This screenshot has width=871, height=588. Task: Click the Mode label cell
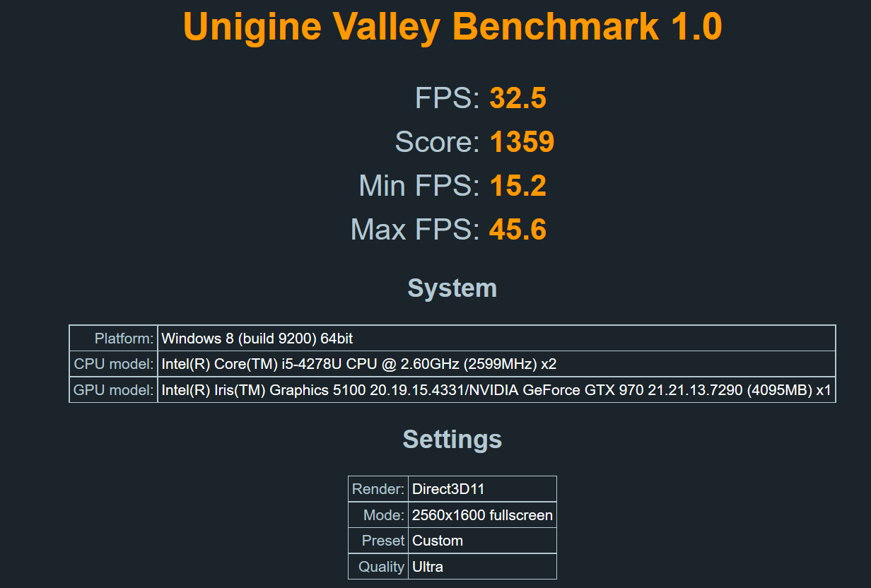(379, 515)
